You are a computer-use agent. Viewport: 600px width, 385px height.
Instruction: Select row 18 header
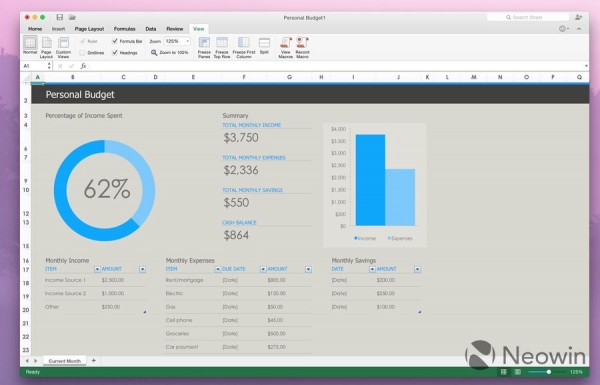(26, 283)
